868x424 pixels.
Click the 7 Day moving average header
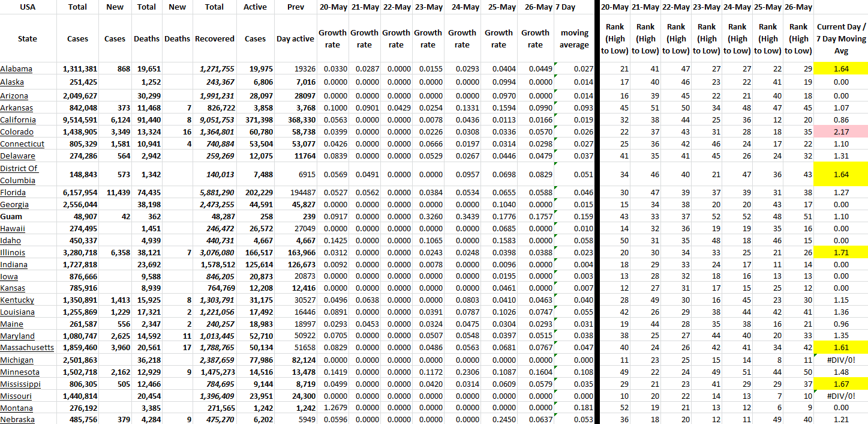574,38
